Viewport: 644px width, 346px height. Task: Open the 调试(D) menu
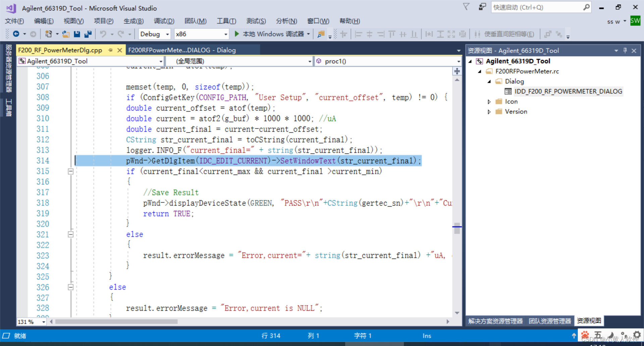tap(164, 21)
